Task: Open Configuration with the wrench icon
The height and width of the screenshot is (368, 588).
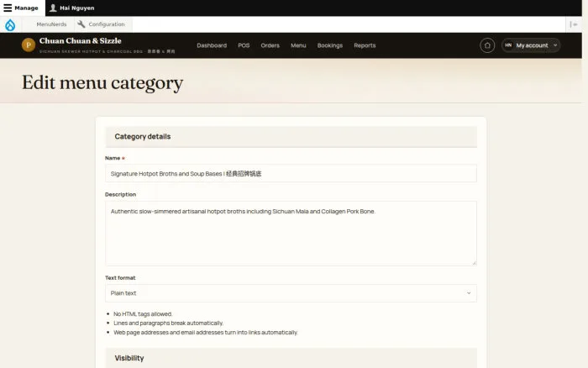Action: pos(102,24)
